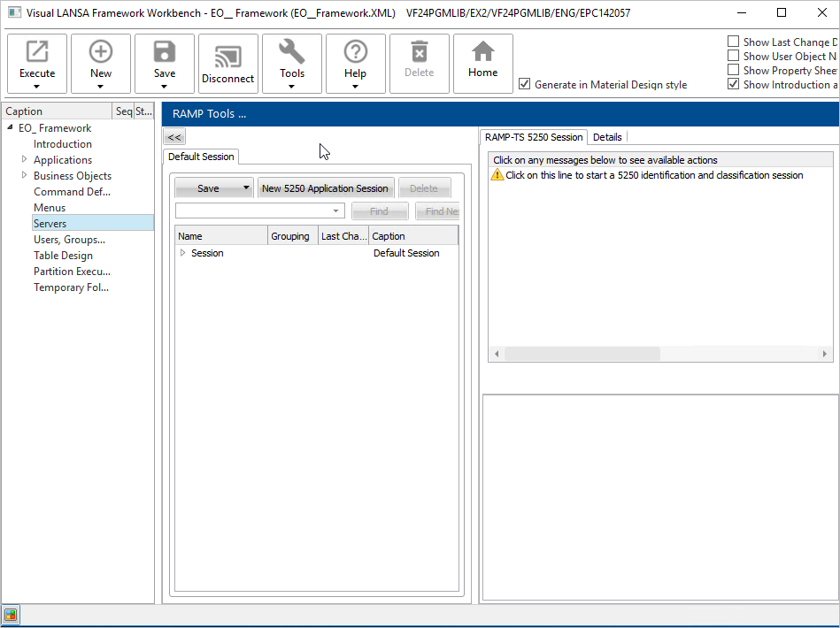Enable Show User Object Names checkbox
This screenshot has height=628, width=840.
(734, 56)
